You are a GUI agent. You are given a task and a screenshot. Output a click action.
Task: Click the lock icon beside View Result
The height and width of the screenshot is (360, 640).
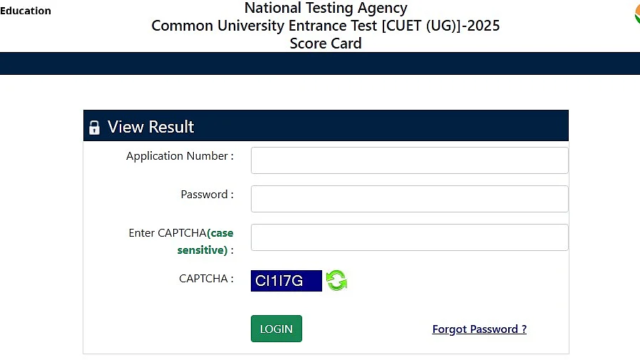[x=94, y=127]
